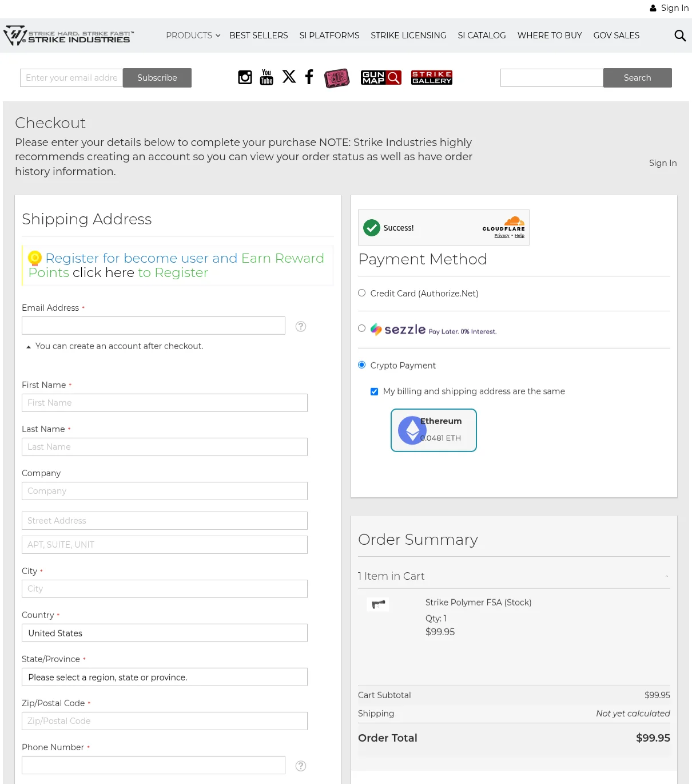The width and height of the screenshot is (692, 784).
Task: Open the Instagram social icon
Action: pyautogui.click(x=245, y=77)
